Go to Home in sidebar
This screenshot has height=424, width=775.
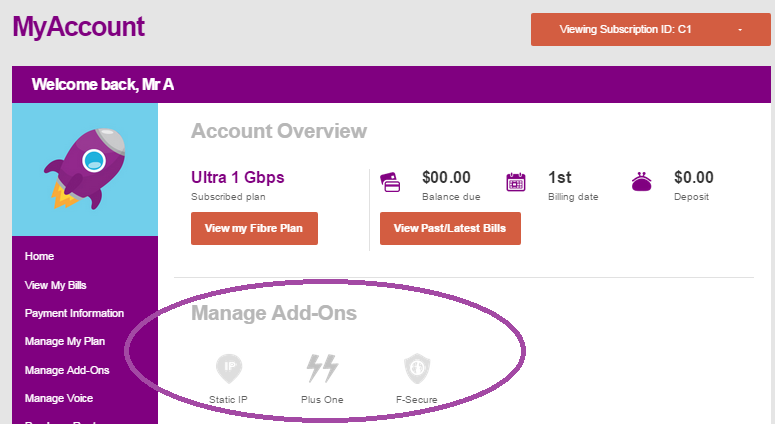[x=40, y=257]
